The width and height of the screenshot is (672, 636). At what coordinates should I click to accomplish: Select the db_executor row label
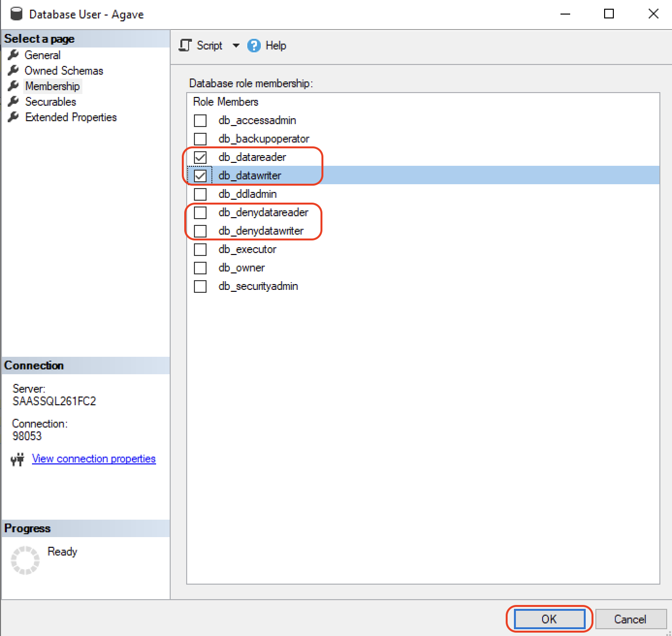click(247, 249)
